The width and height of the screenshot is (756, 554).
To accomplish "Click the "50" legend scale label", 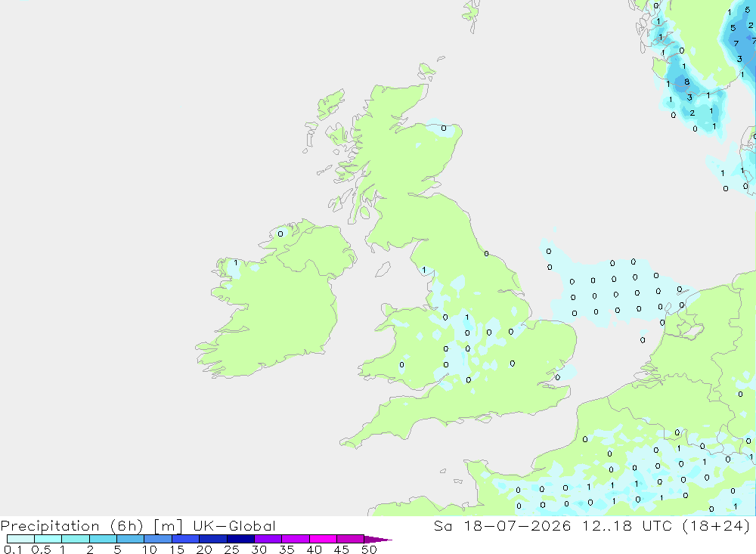I will pos(369,549).
